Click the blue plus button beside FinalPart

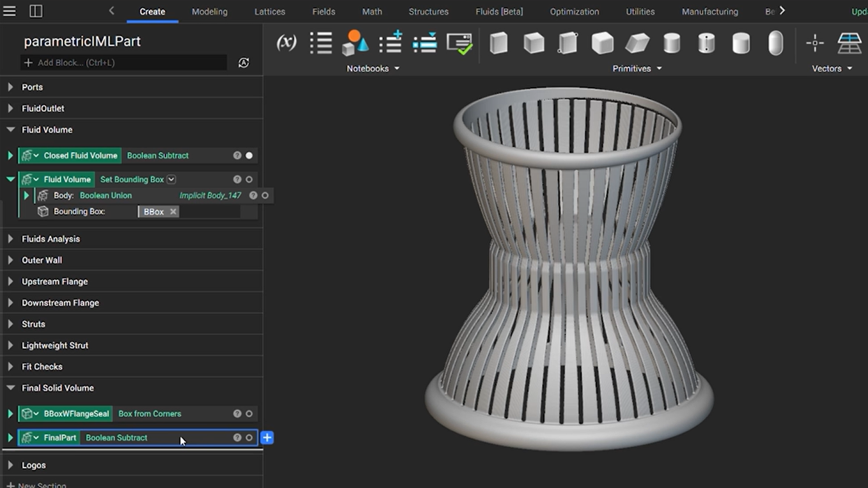pyautogui.click(x=267, y=437)
